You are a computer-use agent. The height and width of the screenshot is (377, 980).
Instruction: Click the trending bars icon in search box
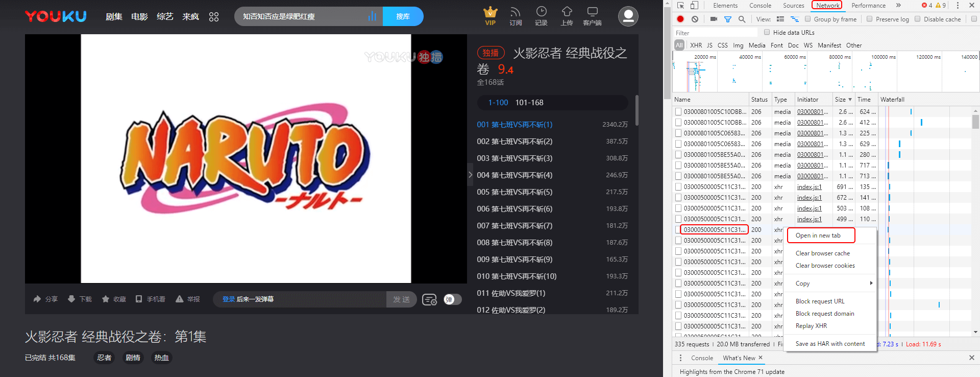coord(372,16)
